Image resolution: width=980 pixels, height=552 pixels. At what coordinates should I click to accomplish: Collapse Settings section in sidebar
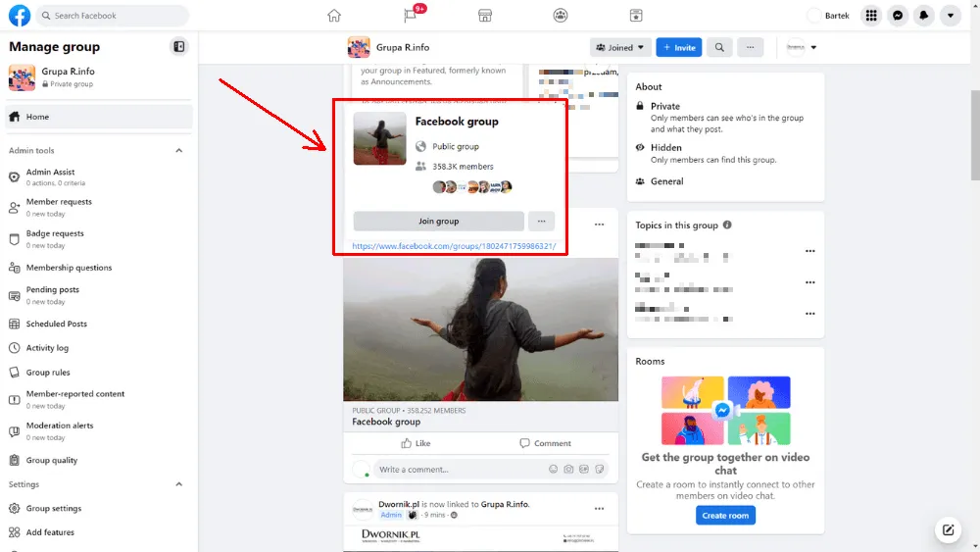pyautogui.click(x=178, y=484)
